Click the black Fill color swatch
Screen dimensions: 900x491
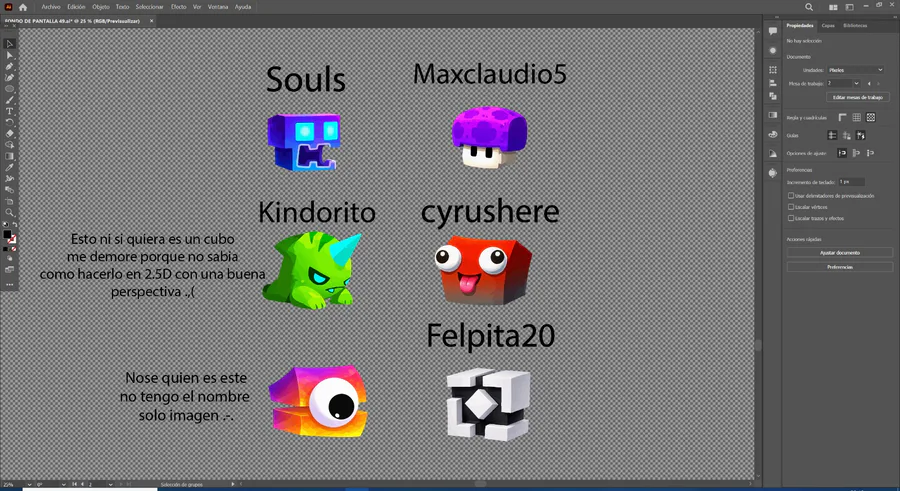pos(7,234)
